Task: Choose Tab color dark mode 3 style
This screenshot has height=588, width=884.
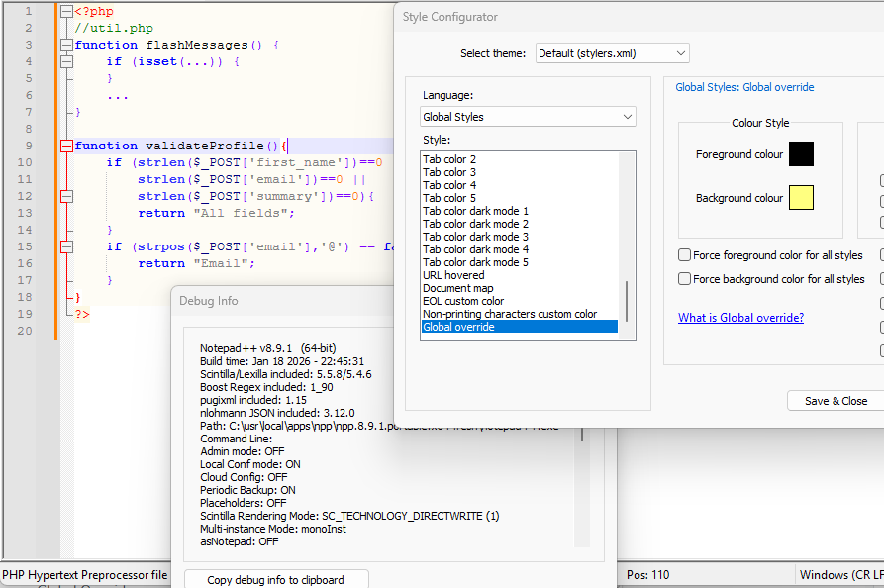Action: 475,237
